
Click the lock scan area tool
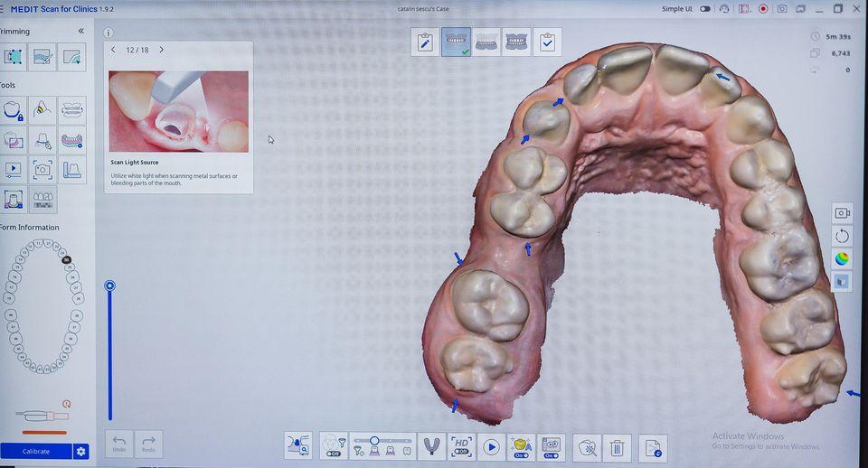[14, 111]
